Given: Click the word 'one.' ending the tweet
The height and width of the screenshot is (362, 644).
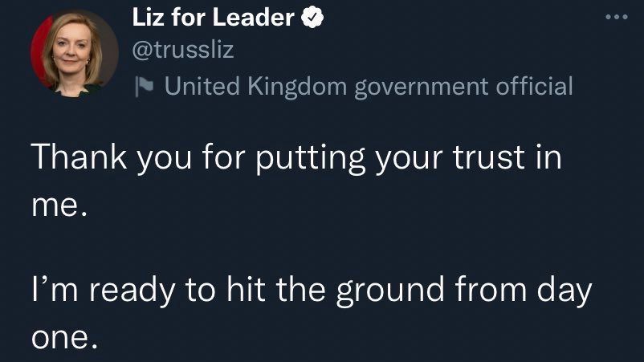Looking at the screenshot, I should coord(64,338).
